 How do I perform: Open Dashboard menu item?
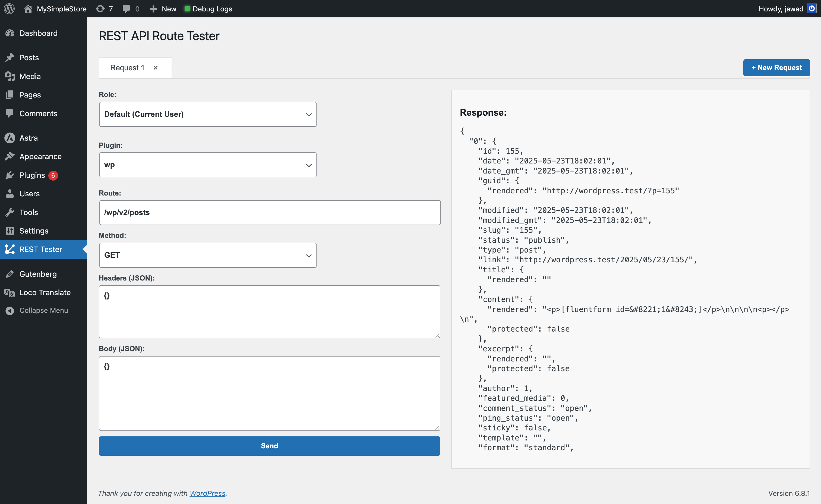pos(43,33)
